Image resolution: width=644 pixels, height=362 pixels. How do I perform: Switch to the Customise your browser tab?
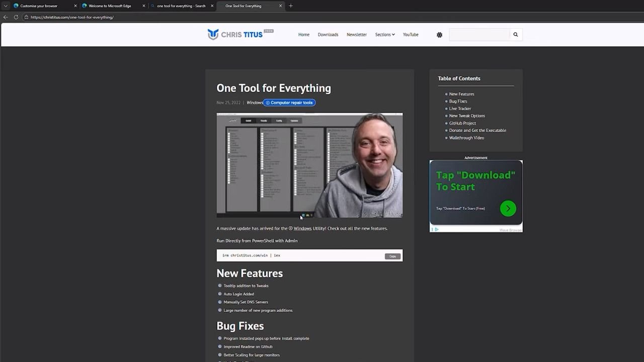click(x=39, y=6)
